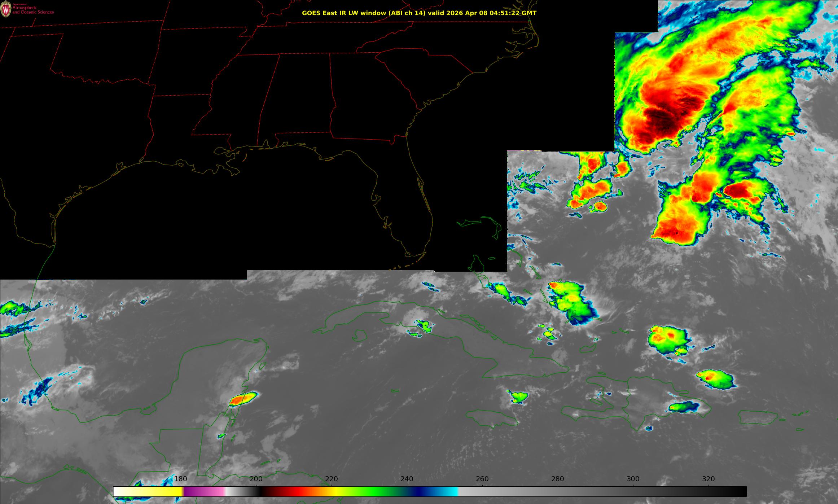Click the 280 colorbar tick label
838x504 pixels.
tap(557, 479)
